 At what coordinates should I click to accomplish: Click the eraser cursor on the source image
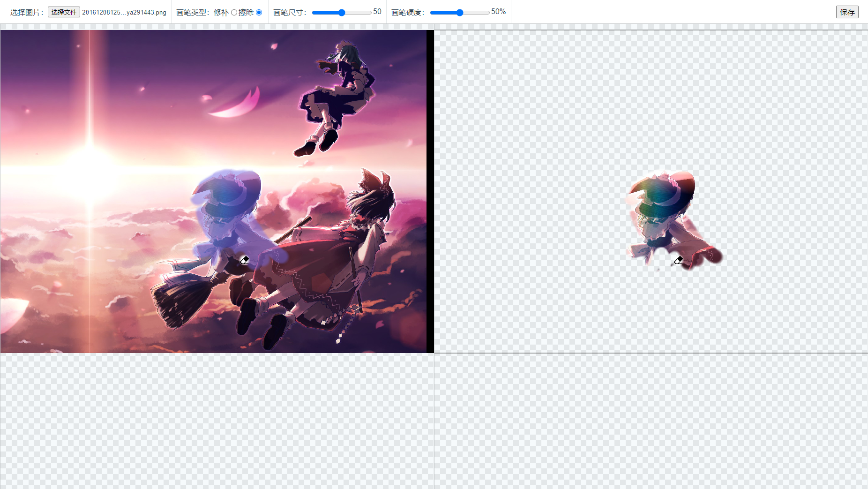coord(244,260)
